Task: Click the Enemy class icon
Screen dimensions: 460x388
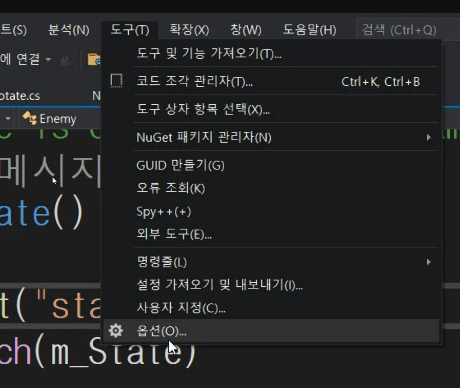Action: [29, 118]
